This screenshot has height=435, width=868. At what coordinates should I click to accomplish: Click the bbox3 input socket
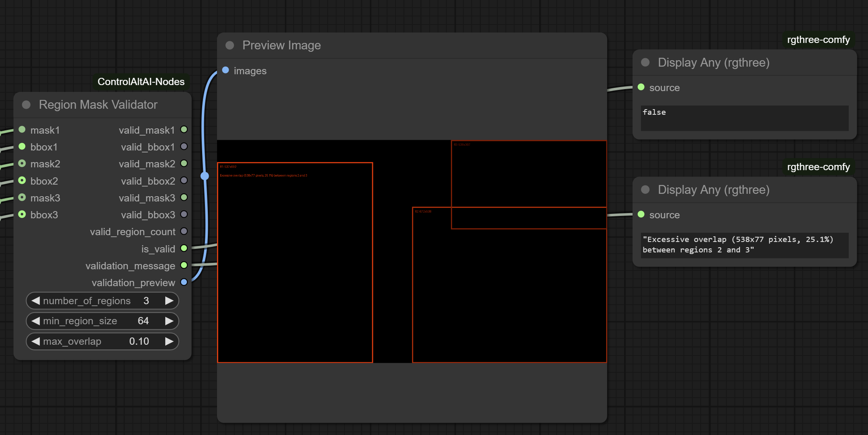tap(22, 214)
